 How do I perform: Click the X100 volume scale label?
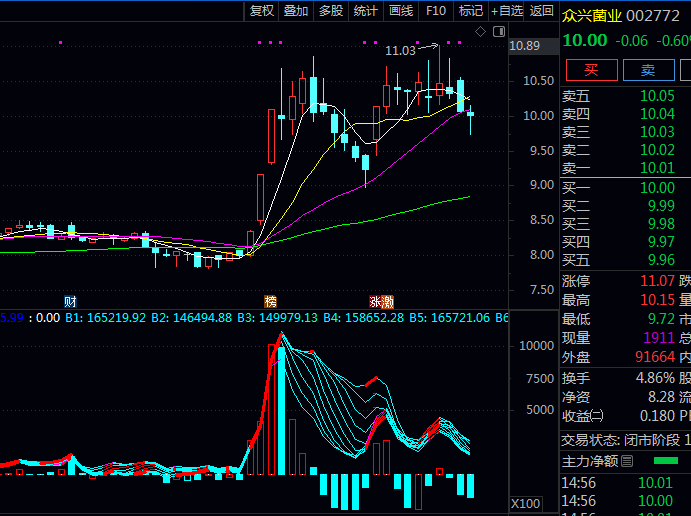[x=527, y=502]
